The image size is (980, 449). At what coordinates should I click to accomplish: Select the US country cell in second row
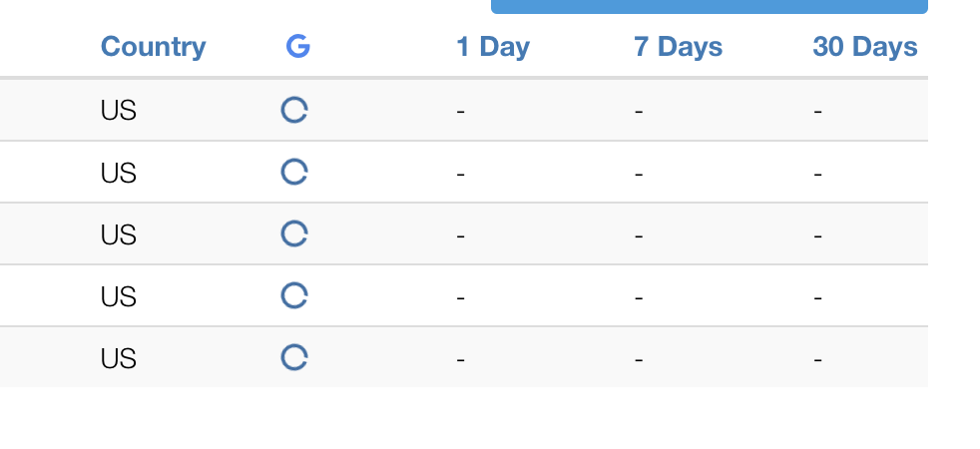coord(118,173)
